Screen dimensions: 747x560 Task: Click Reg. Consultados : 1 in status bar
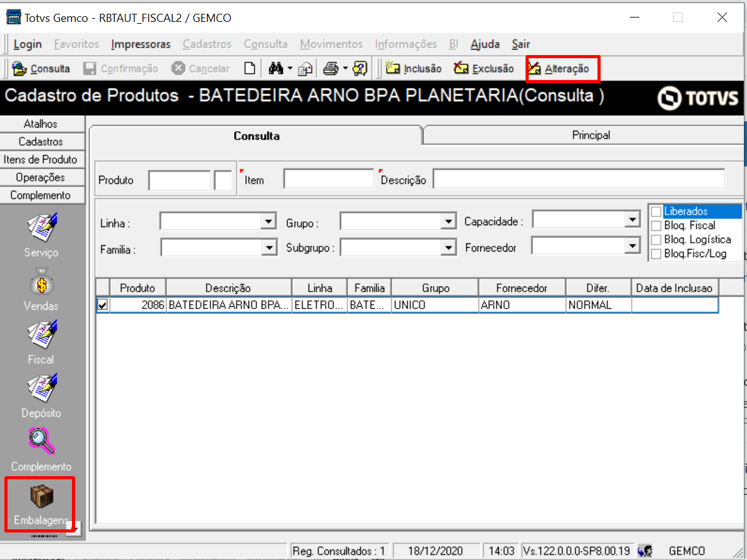pos(339,551)
